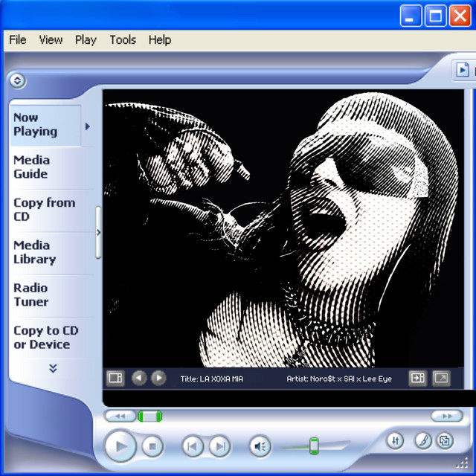Open the Play menu
This screenshot has width=476, height=476.
pyautogui.click(x=86, y=40)
